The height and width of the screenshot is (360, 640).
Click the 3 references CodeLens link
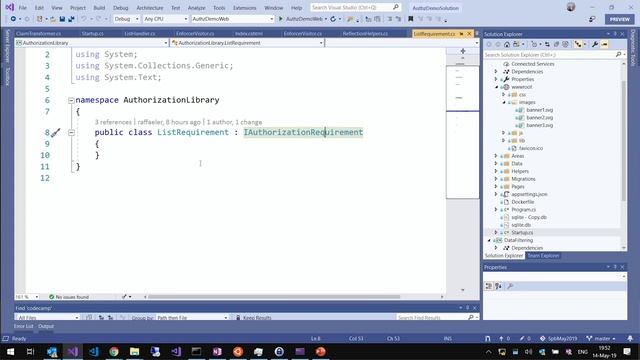pos(113,122)
